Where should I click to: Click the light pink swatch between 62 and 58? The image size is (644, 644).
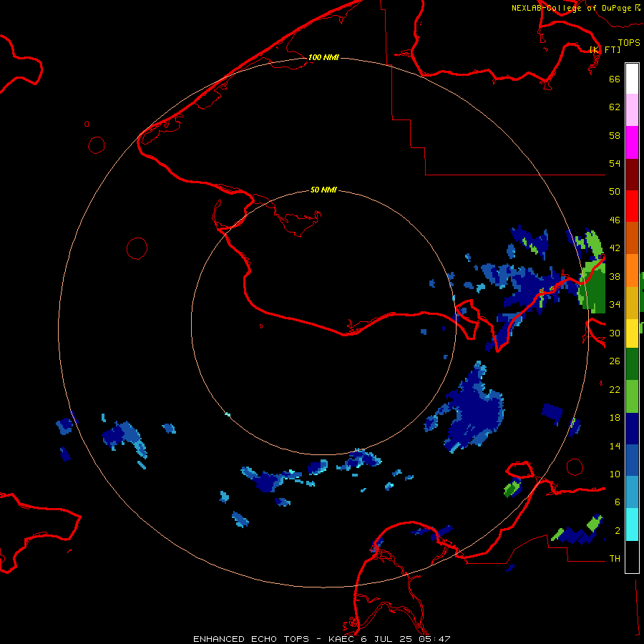tap(632, 109)
